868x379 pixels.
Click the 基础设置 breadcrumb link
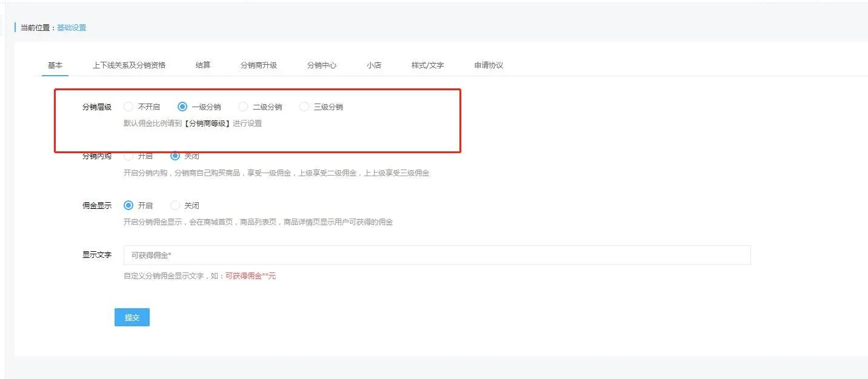72,28
